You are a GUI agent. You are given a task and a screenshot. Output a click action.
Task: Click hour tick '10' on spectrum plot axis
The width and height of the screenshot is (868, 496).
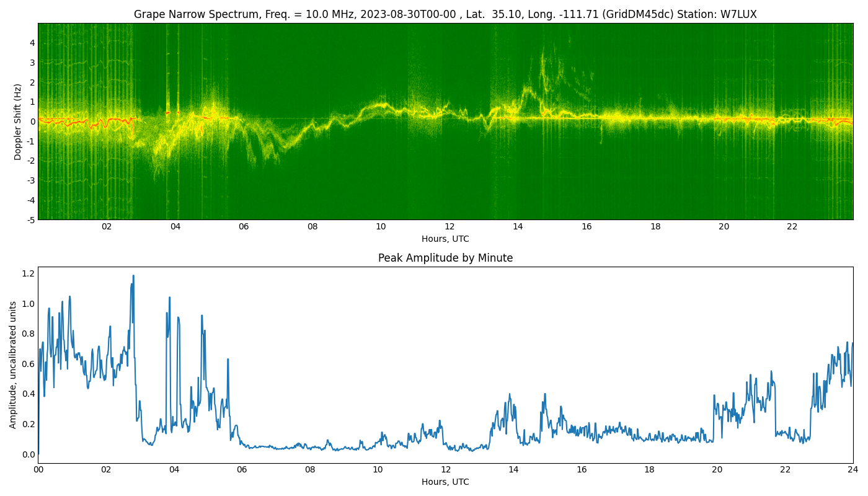(x=381, y=227)
